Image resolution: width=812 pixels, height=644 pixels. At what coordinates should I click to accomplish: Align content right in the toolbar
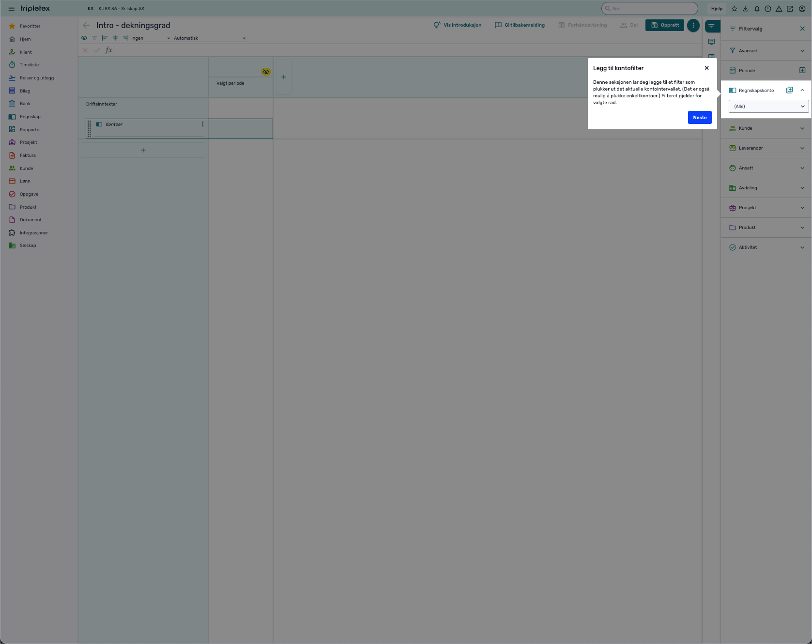point(125,38)
